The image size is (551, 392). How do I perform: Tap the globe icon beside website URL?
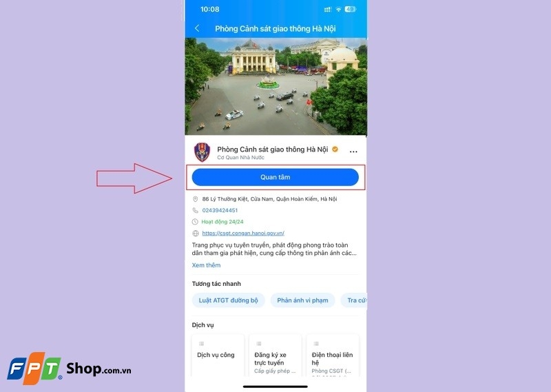(196, 233)
